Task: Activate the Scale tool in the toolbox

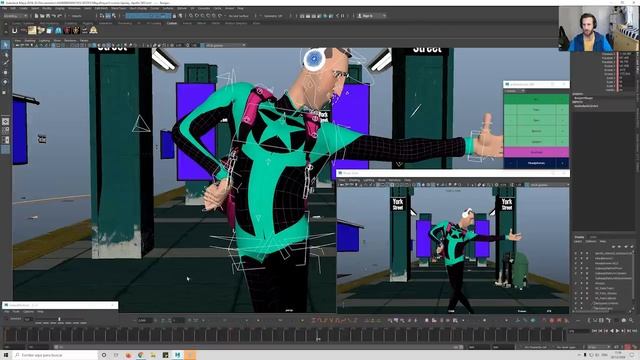Action: pos(5,92)
